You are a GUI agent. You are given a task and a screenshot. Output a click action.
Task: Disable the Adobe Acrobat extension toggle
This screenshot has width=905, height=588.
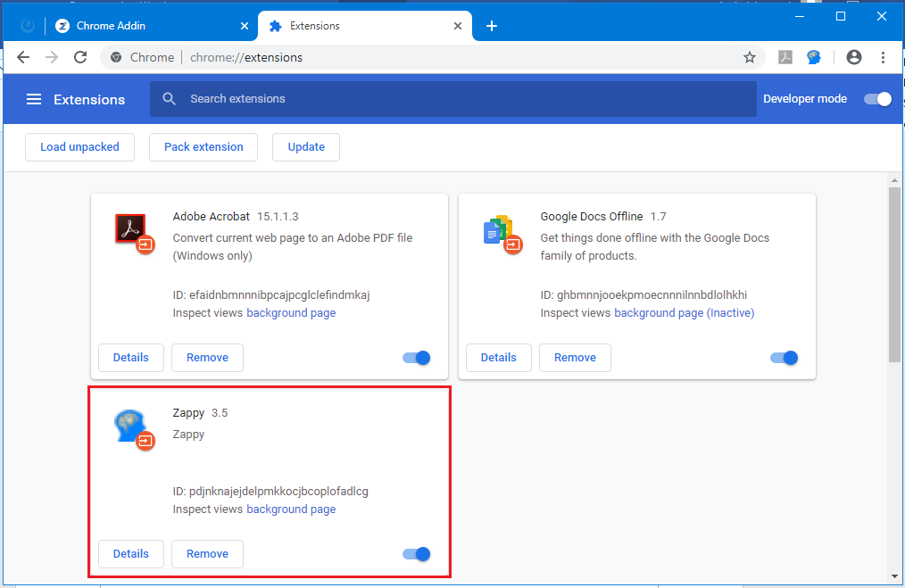click(416, 358)
